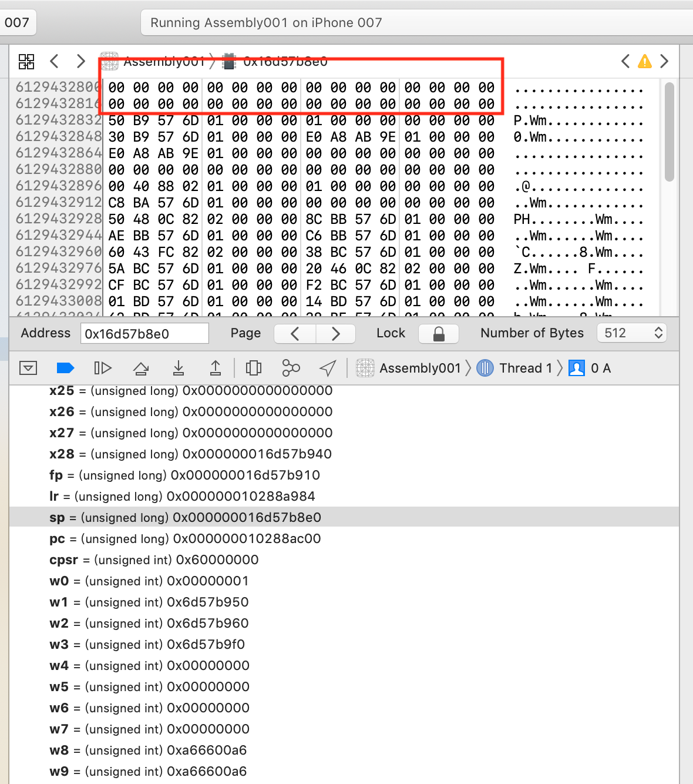The width and height of the screenshot is (693, 784).
Task: Select the cpsr register row
Action: (x=344, y=560)
